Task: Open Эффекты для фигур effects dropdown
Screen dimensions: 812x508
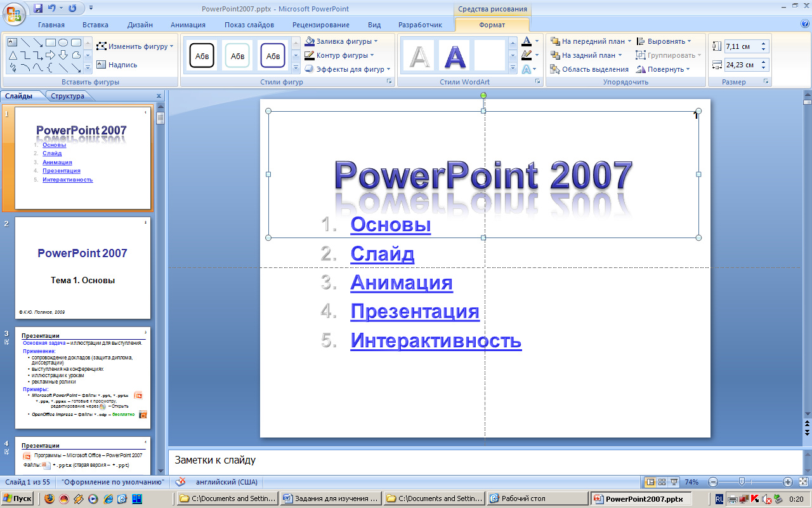Action: [348, 69]
